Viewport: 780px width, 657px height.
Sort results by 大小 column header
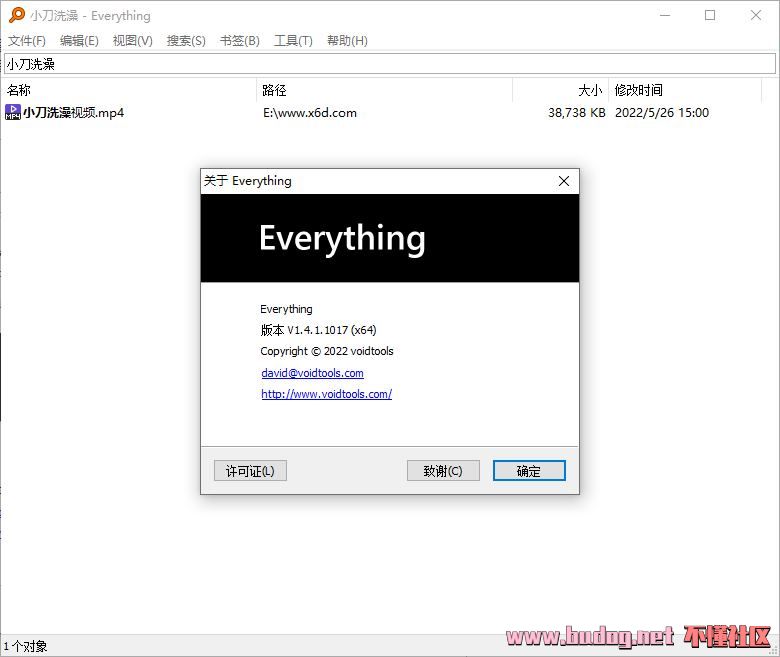(561, 90)
